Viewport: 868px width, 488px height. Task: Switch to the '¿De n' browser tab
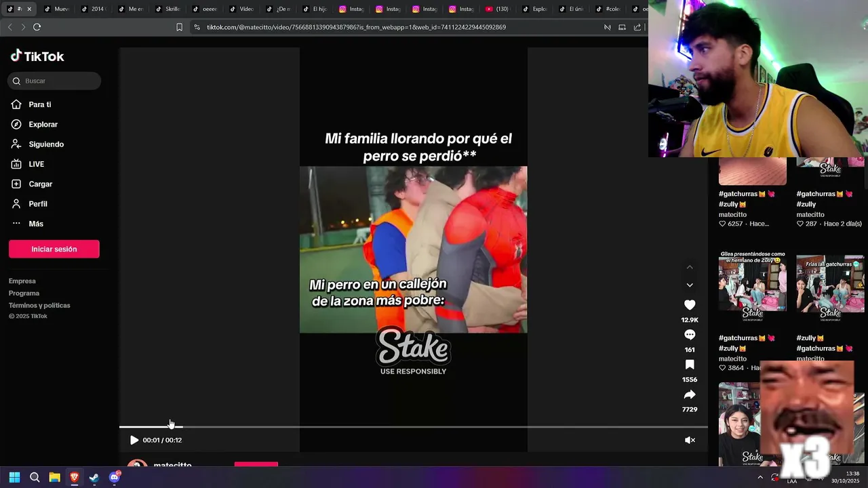pyautogui.click(x=277, y=9)
